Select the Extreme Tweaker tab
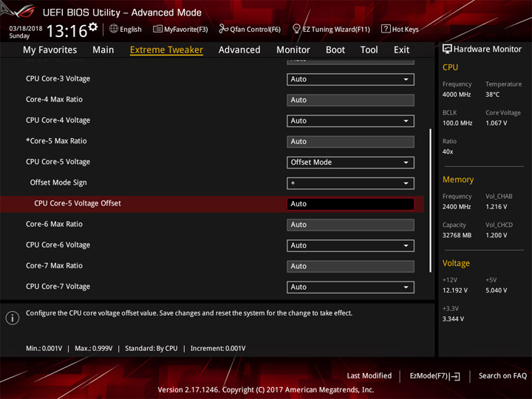 (x=166, y=50)
